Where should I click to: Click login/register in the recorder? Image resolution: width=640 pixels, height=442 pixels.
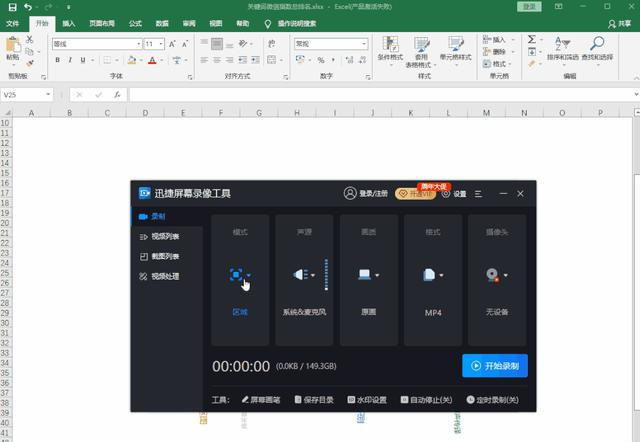click(366, 193)
